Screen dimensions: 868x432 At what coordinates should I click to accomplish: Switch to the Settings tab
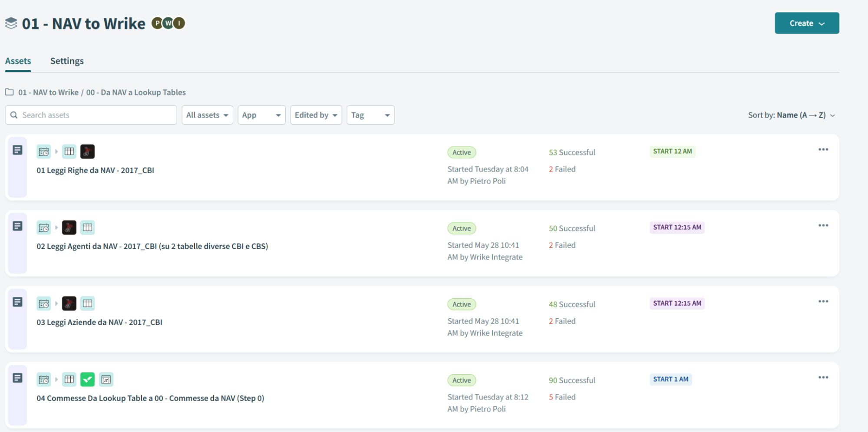(67, 61)
